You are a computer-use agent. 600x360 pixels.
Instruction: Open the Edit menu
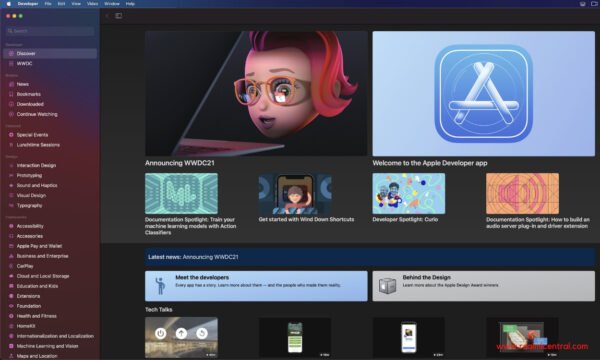[x=61, y=4]
